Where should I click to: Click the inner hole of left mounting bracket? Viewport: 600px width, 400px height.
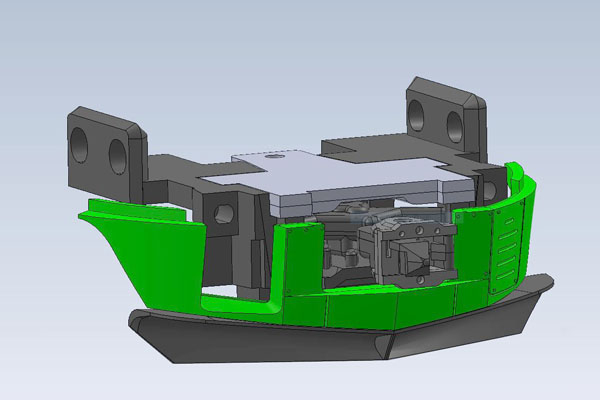click(x=117, y=155)
